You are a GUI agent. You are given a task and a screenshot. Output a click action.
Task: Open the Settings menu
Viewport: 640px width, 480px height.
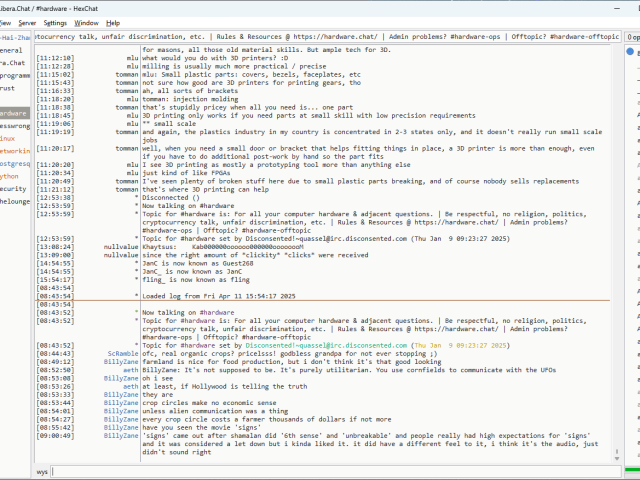click(56, 22)
